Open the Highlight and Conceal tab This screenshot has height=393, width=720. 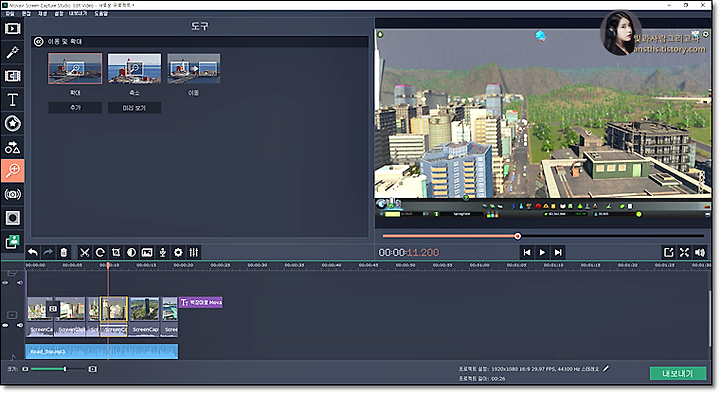(x=12, y=218)
